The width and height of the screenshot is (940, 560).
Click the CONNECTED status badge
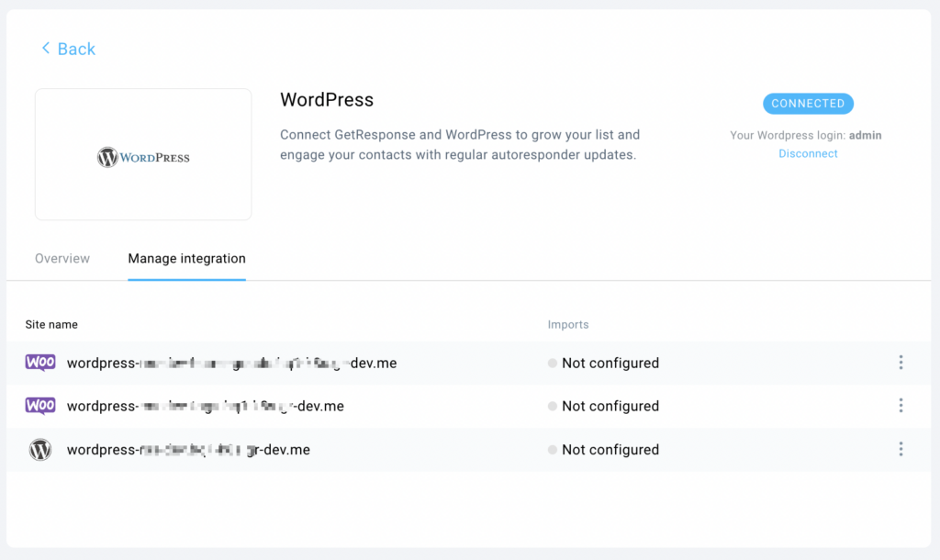tap(808, 103)
